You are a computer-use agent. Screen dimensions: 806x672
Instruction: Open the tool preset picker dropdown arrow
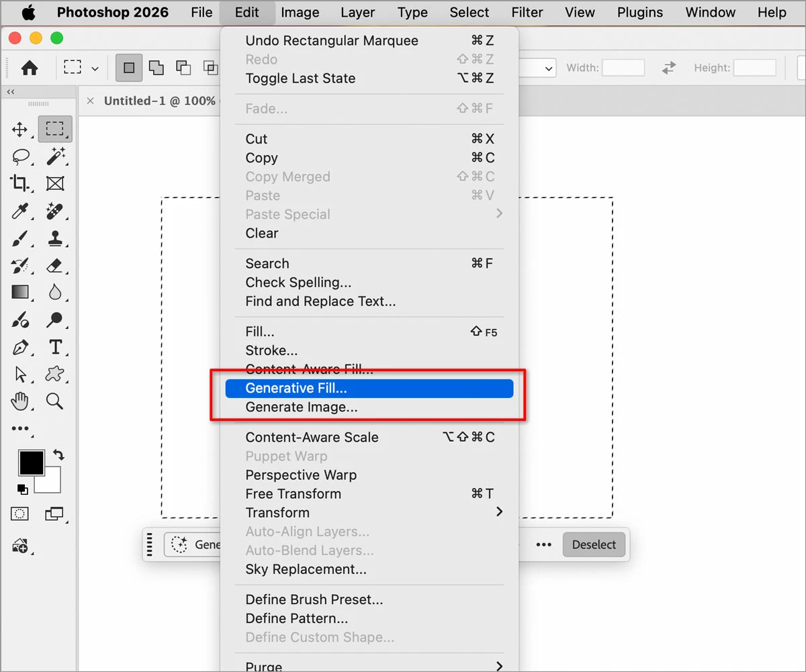click(95, 68)
